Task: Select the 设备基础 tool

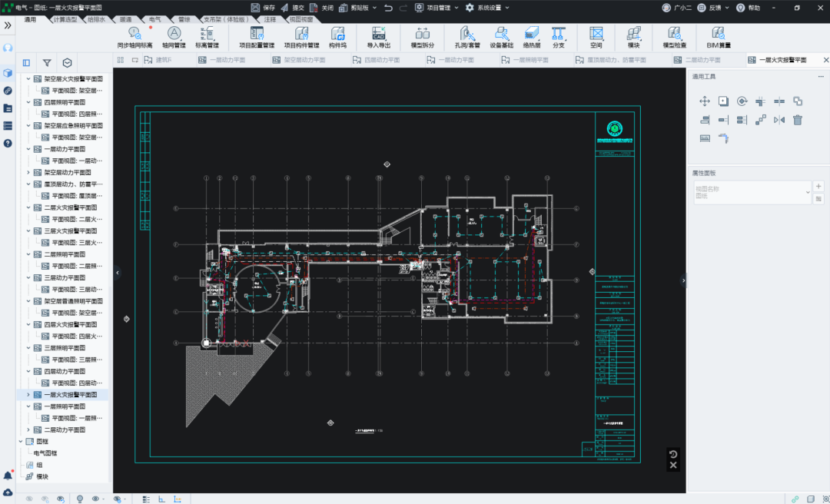Action: click(x=501, y=38)
